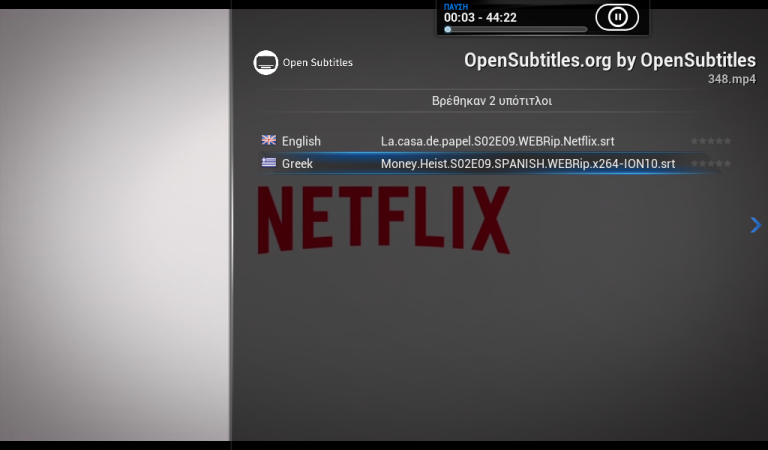Click the star rating of Greek subtitle
Image resolution: width=768 pixels, height=450 pixels.
coord(711,163)
